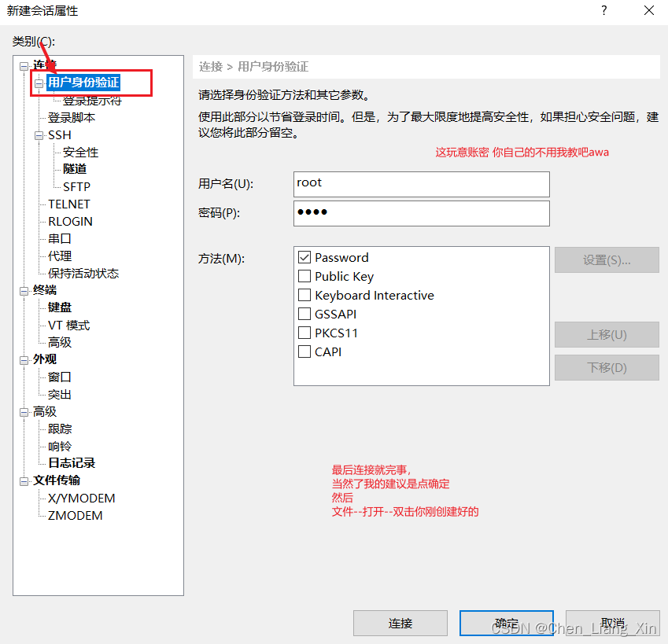Check the GSSAPI option
Image resolution: width=668 pixels, height=644 pixels.
(x=305, y=314)
